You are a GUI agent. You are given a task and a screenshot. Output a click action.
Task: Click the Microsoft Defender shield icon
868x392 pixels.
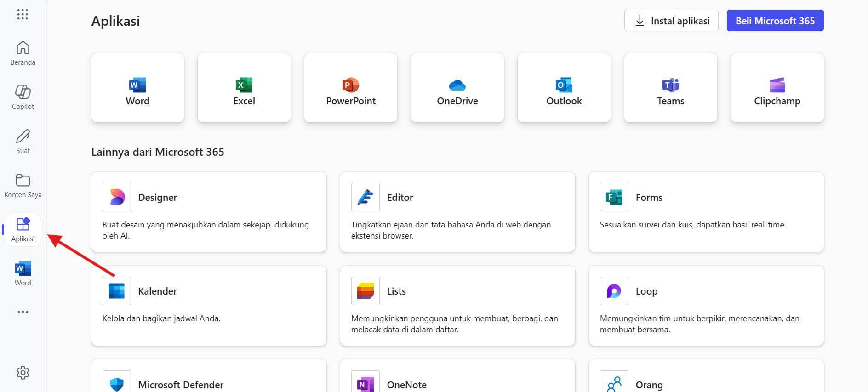pyautogui.click(x=117, y=383)
